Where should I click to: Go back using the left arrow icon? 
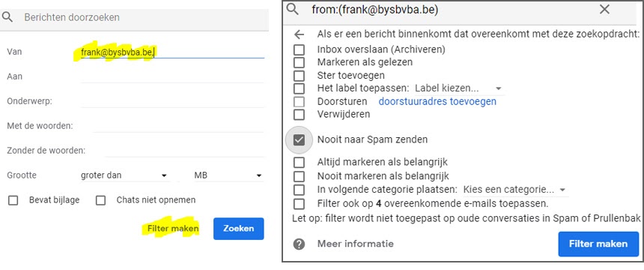299,34
